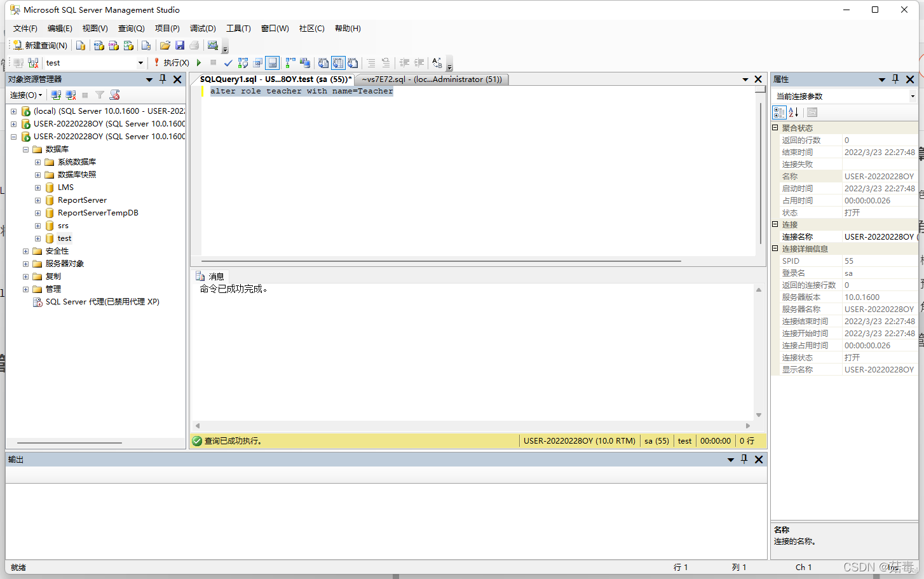924x579 pixels.
Task: Collapse the 数据库 folder node
Action: tap(25, 149)
